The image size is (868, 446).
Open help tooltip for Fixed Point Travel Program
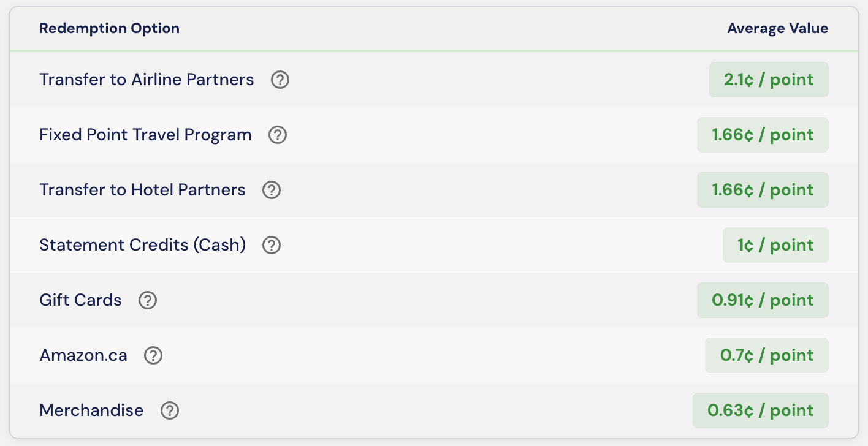click(278, 135)
